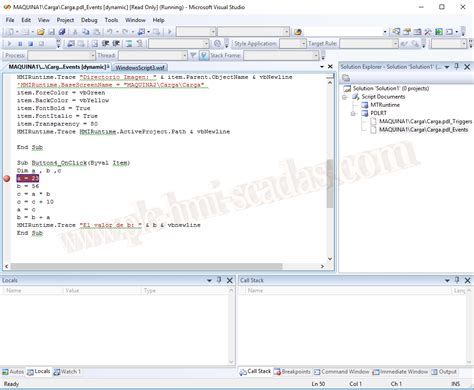Click the Save icon in toolbar
Image resolution: width=474 pixels, height=390 pixels.
51,32
